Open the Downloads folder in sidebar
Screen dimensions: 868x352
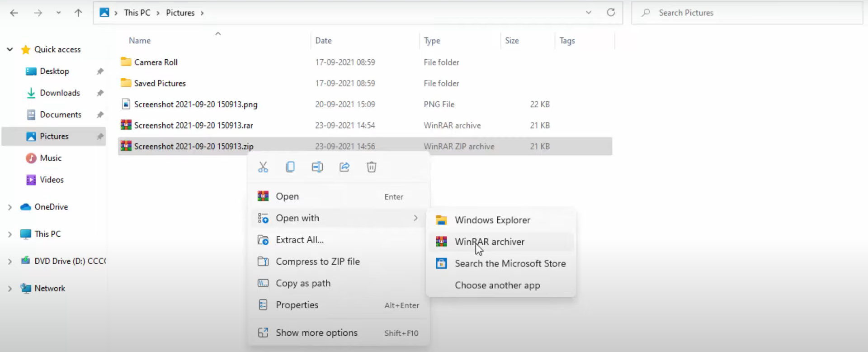coord(60,93)
